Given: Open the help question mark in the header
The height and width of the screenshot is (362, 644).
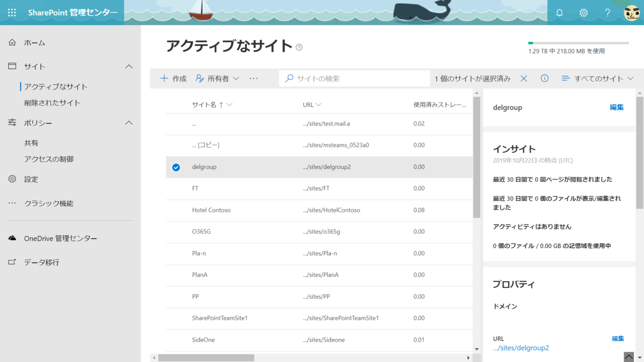Looking at the screenshot, I should [x=608, y=13].
